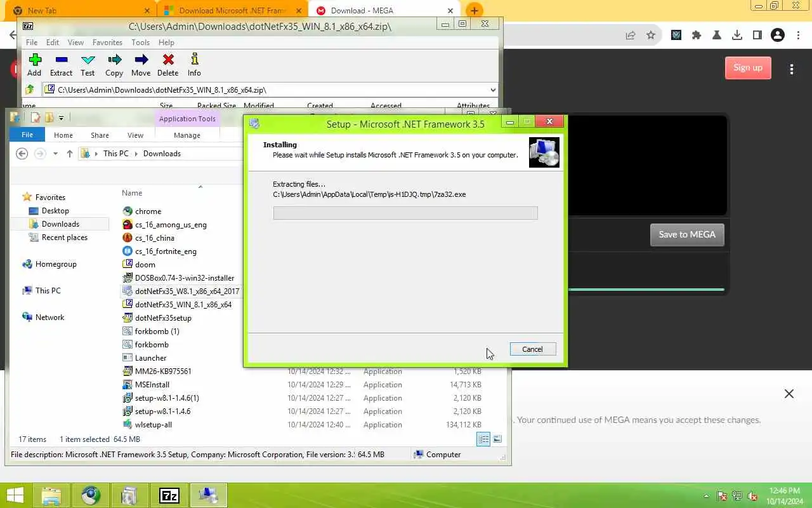Click the Up arrow in Explorer
The height and width of the screenshot is (508, 812).
pyautogui.click(x=70, y=154)
